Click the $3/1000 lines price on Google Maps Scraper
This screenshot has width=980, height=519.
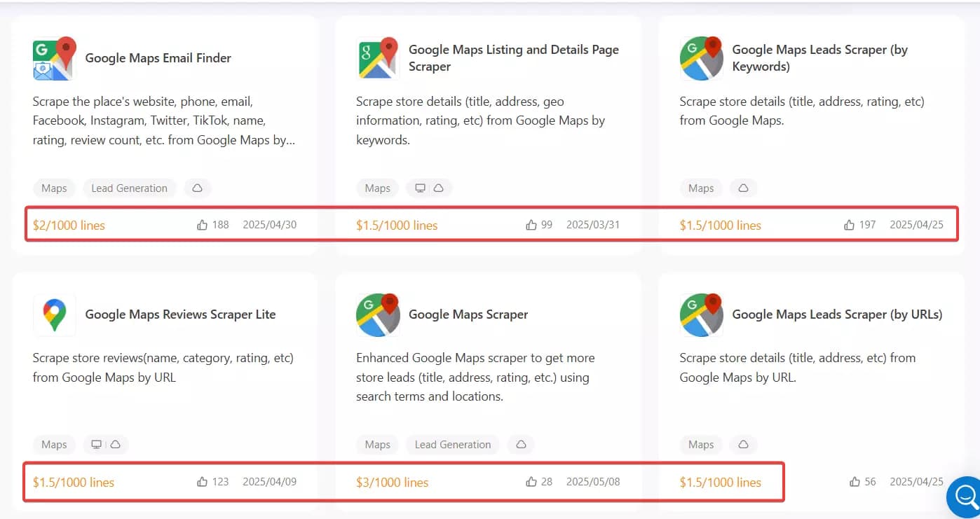(391, 481)
